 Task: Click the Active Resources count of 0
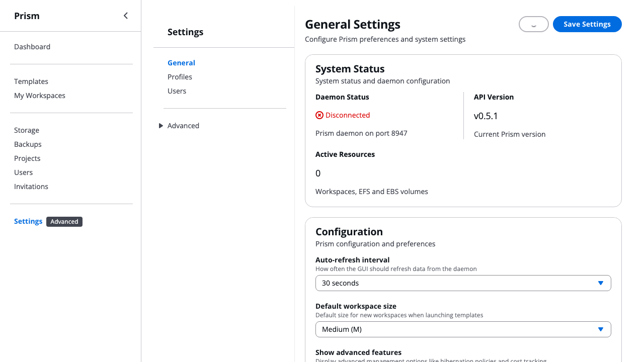tap(318, 173)
